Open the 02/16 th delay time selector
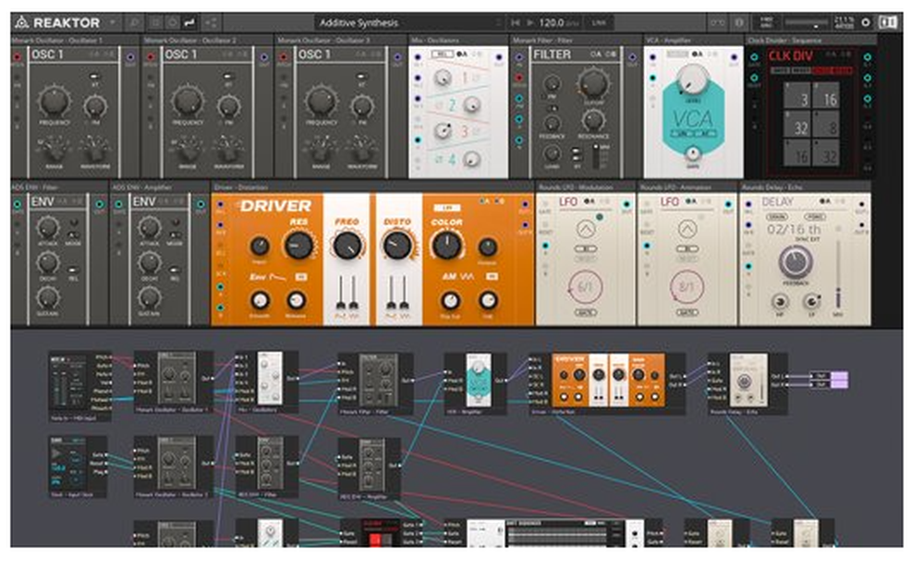 [x=796, y=228]
